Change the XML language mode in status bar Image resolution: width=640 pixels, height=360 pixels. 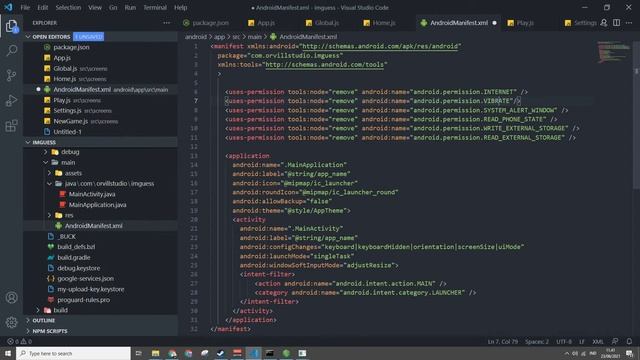(598, 341)
